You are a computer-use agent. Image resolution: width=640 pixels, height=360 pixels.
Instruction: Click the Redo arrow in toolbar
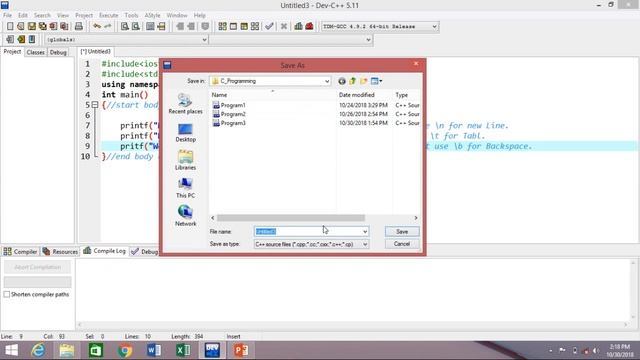point(108,27)
